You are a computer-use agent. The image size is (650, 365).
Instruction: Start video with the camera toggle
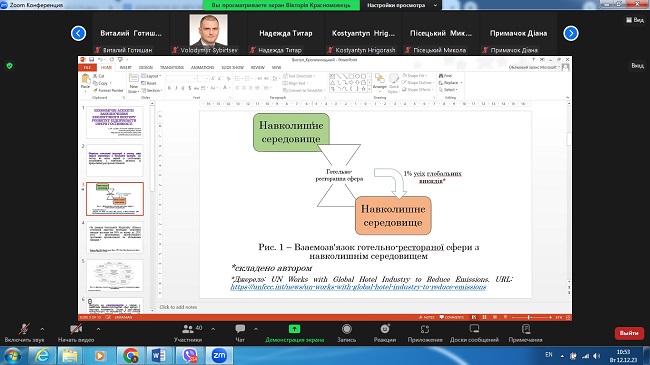[x=76, y=329]
